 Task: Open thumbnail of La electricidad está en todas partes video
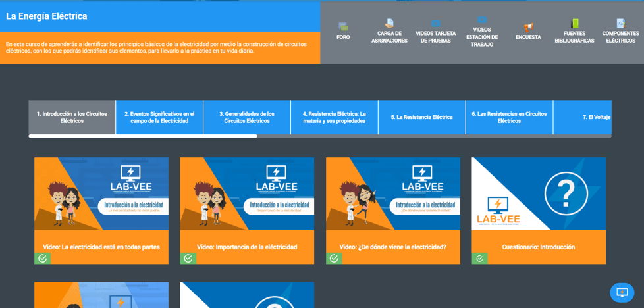pyautogui.click(x=101, y=194)
